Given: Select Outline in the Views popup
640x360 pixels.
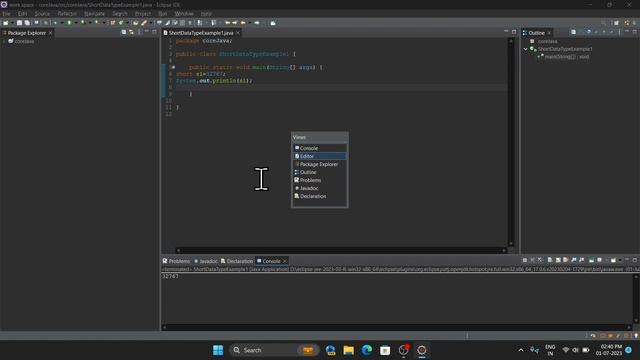Looking at the screenshot, I should [320, 172].
